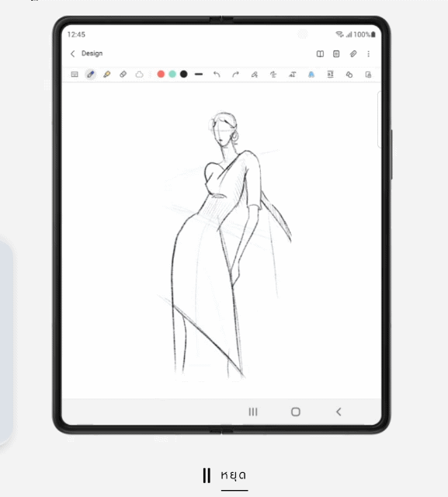Pause the animation with หยุด button
Screen dimensions: 448x497
[x=225, y=475]
